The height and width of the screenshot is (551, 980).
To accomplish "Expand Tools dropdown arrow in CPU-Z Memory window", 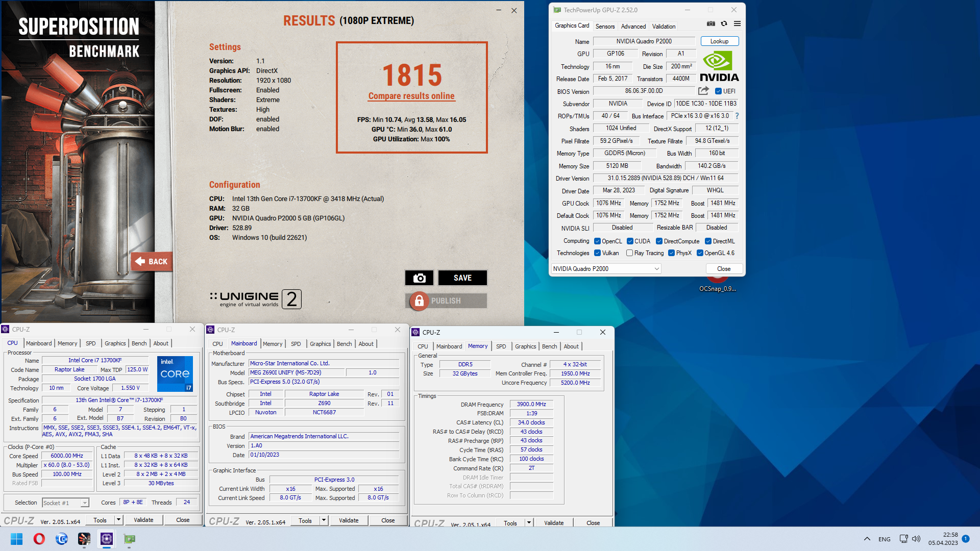I will 529,523.
